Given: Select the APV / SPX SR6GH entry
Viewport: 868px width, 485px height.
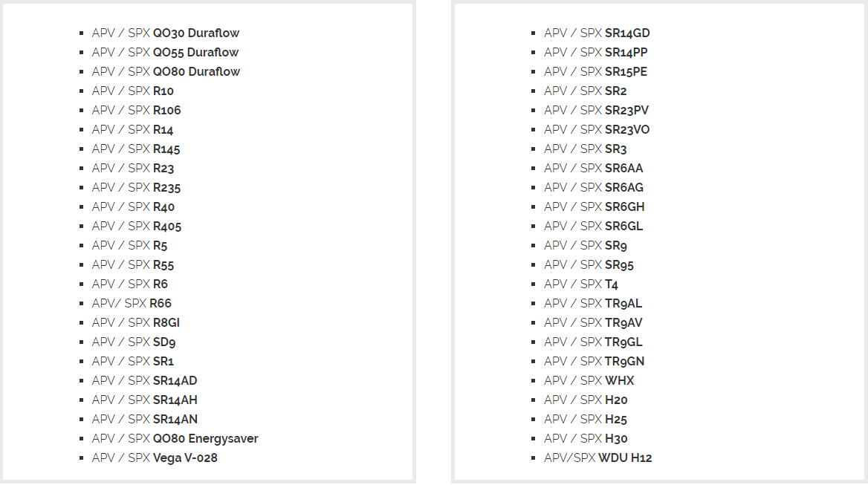Looking at the screenshot, I should (x=595, y=206).
